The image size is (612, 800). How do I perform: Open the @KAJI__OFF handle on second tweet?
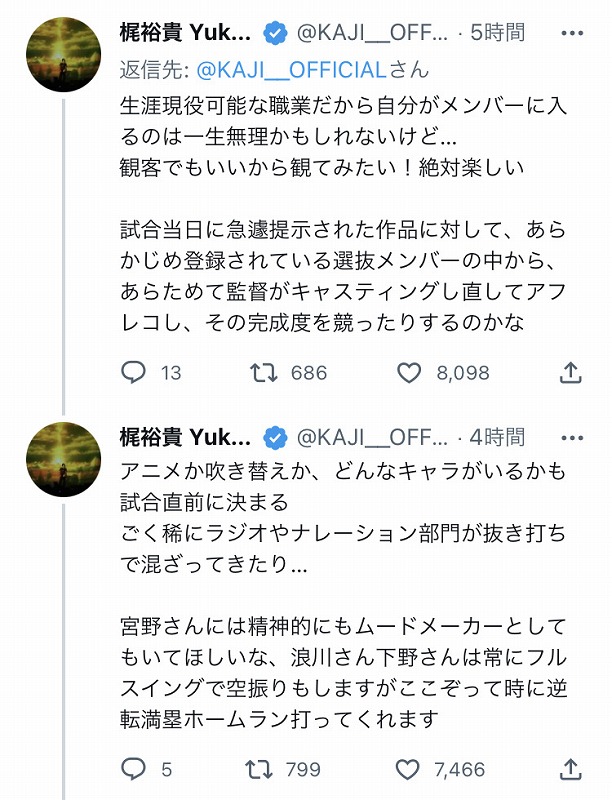click(x=370, y=437)
